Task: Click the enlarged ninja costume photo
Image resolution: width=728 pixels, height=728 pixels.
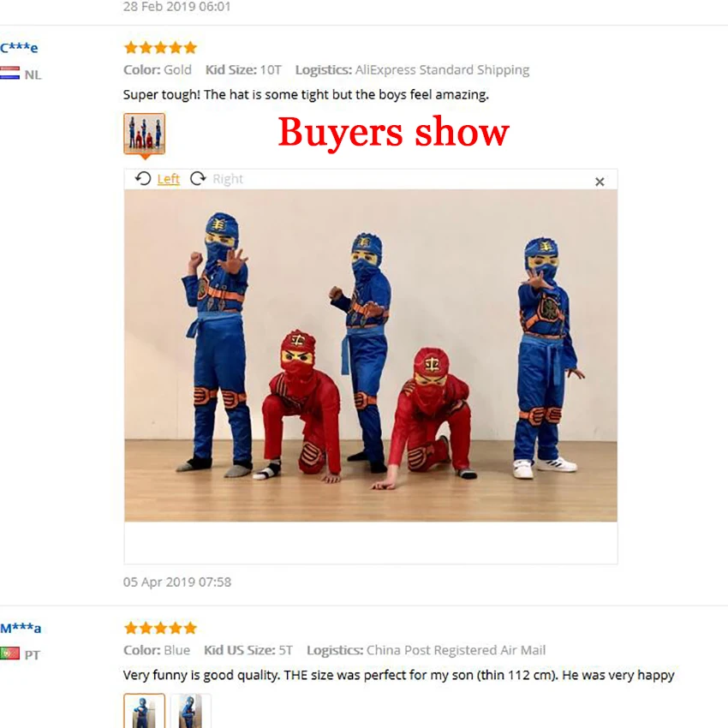Action: point(371,355)
